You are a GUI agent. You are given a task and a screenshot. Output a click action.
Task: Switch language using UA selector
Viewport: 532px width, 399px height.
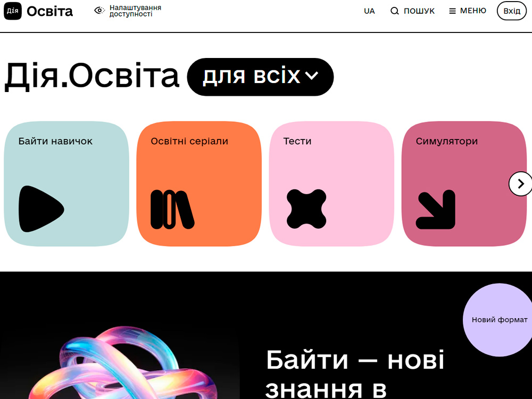click(x=369, y=11)
